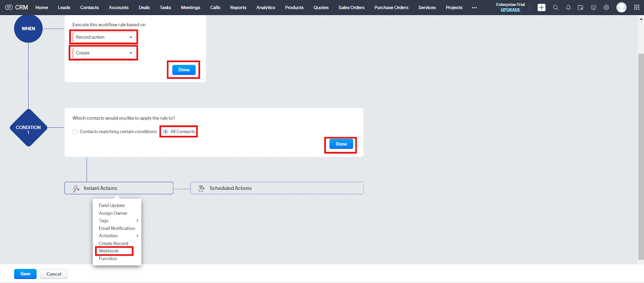Open the apps grid launcher icon
The image size is (644, 283).
(x=637, y=7)
